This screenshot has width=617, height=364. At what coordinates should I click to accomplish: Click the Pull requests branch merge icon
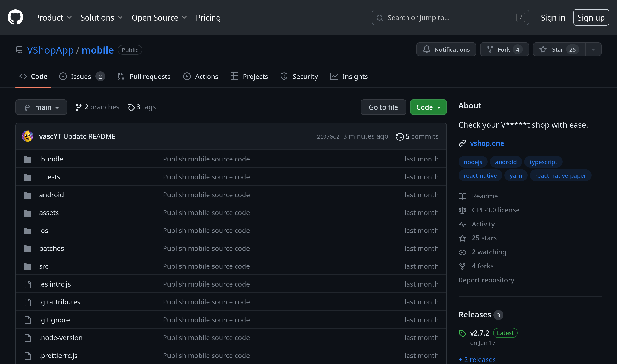point(121,76)
